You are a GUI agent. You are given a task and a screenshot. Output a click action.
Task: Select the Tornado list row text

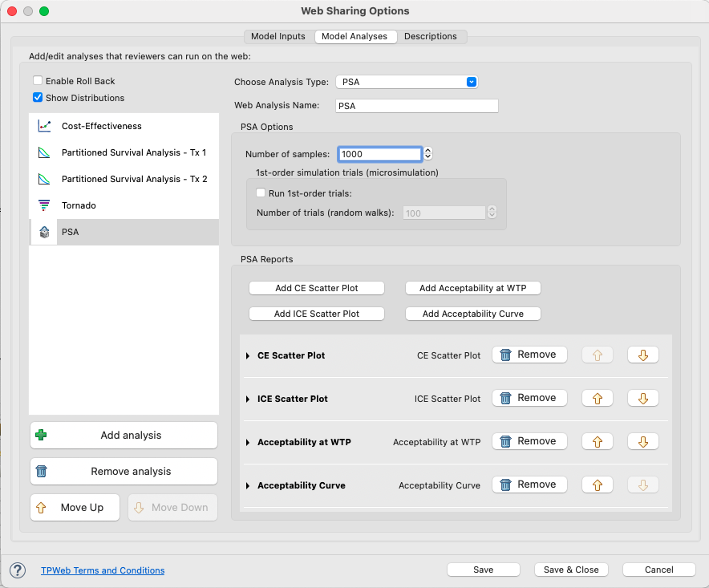click(79, 205)
